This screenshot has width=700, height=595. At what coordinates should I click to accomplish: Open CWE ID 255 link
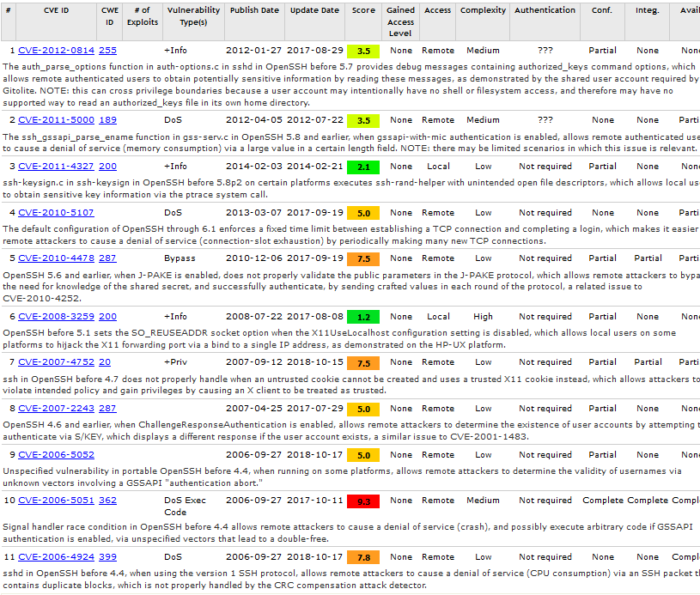point(107,51)
